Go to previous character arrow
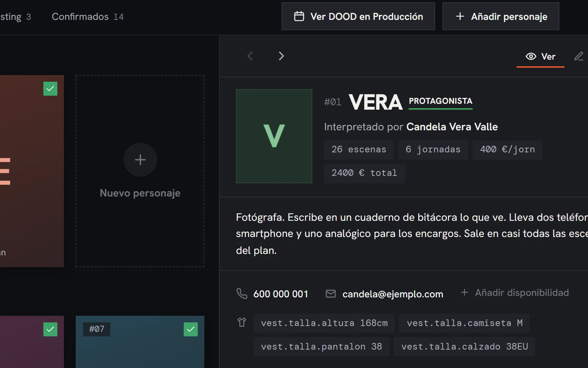Screen dimensions: 588x368 point(250,56)
